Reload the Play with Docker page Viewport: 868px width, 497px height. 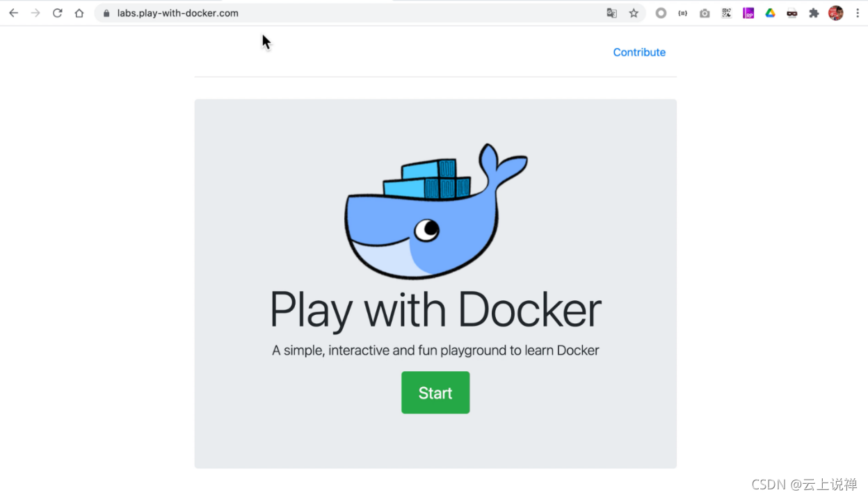[x=57, y=13]
